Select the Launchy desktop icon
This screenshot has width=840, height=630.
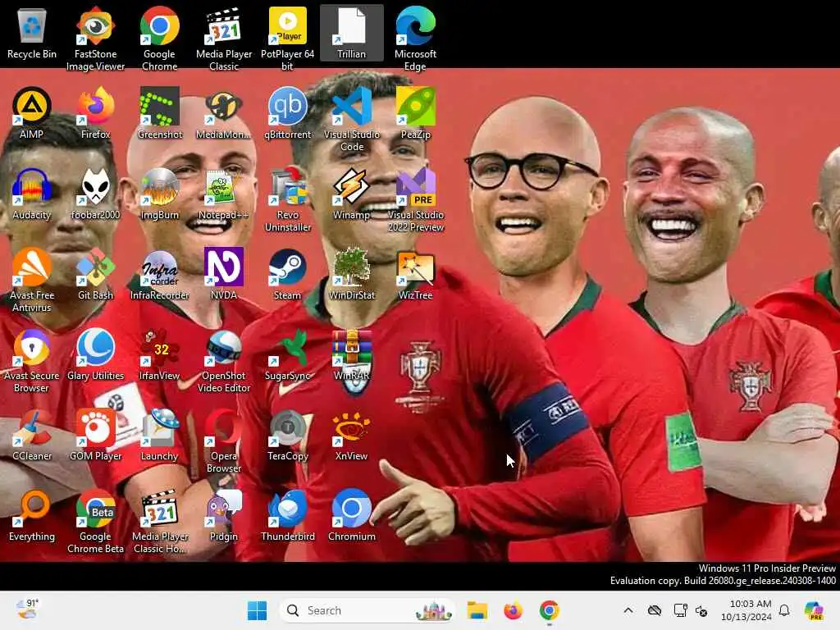160,435
